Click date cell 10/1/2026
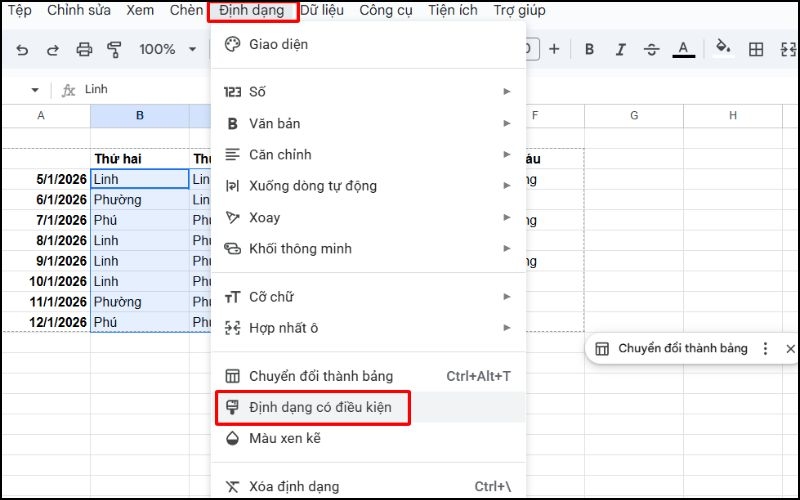 coord(46,281)
